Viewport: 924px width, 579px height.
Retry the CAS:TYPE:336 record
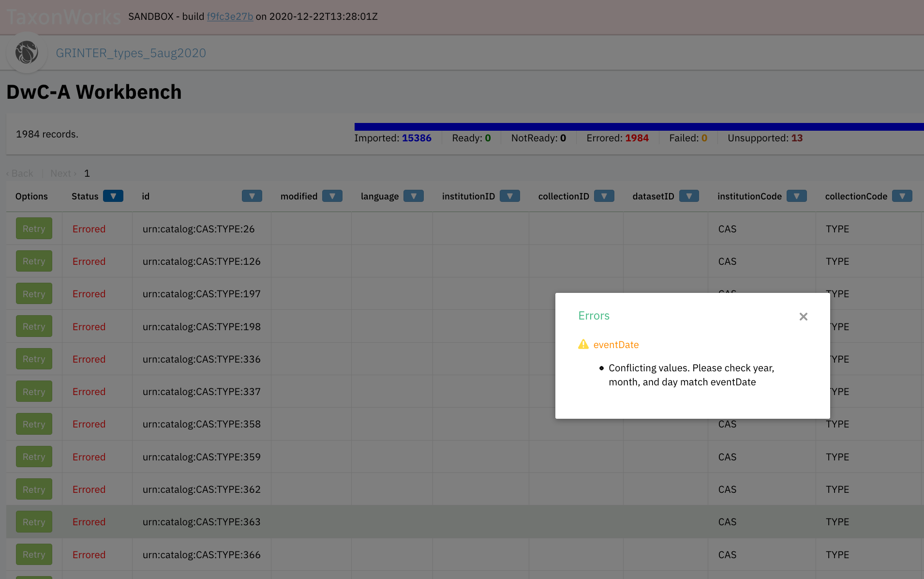[34, 359]
